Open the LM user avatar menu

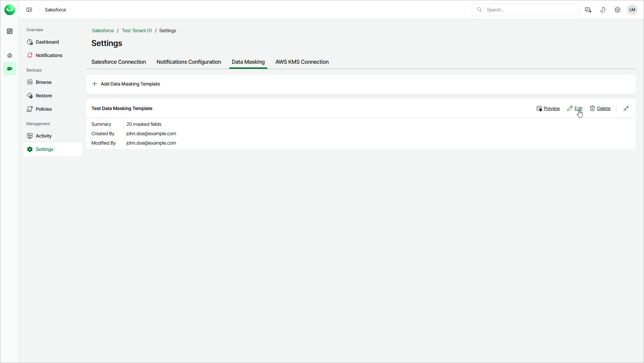click(x=632, y=10)
